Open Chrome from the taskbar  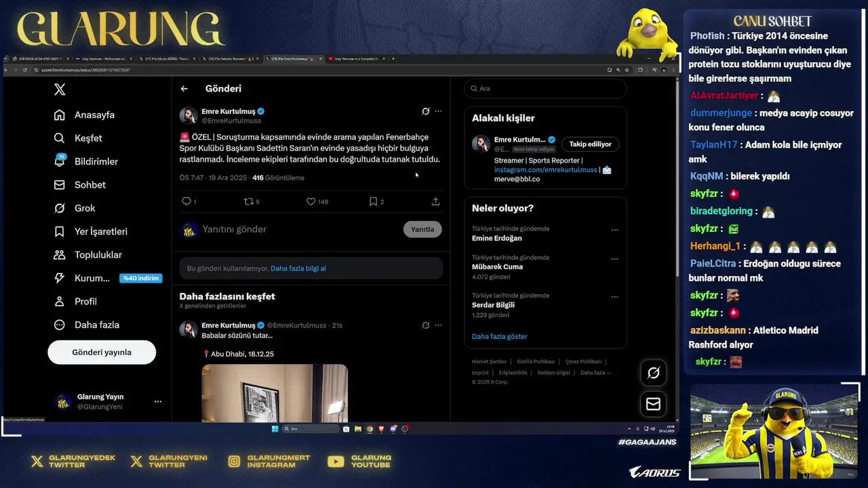pos(370,429)
